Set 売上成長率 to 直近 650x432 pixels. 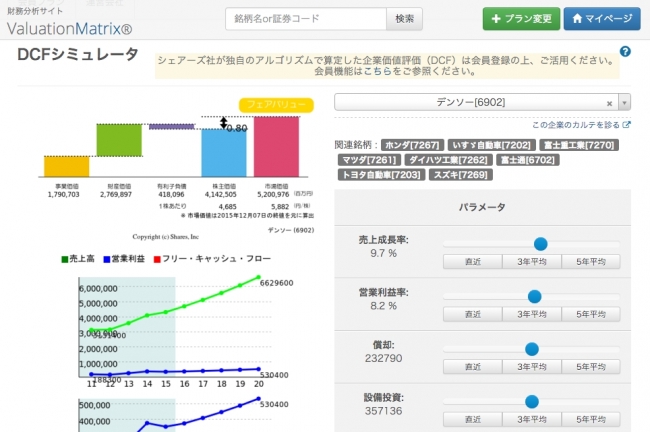473,262
